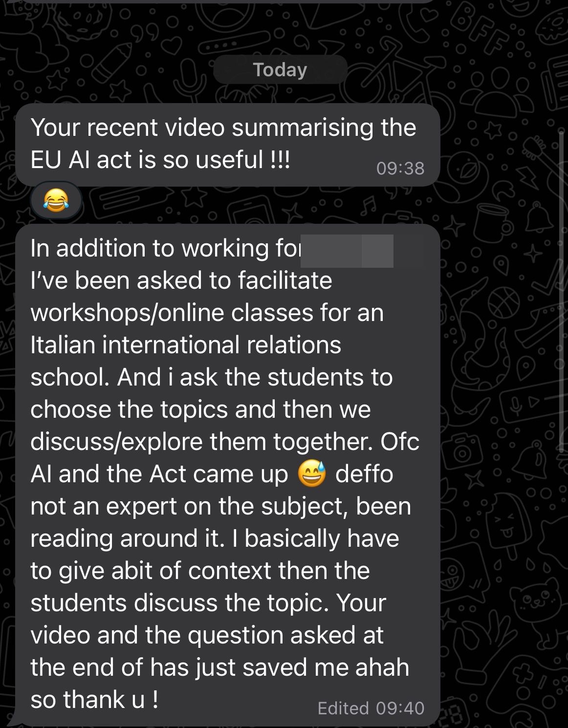This screenshot has width=568, height=728.
Task: Select the "Your recent video summarising" message bubble
Action: click(228, 145)
